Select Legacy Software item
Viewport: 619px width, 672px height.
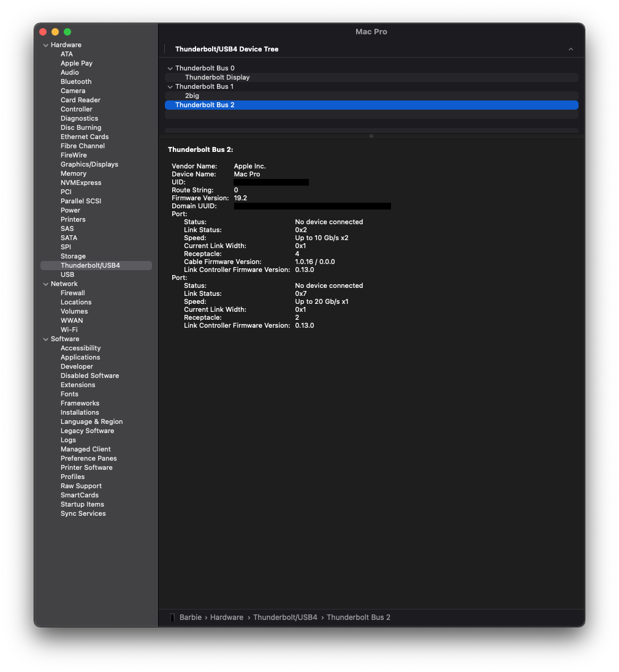pos(87,431)
